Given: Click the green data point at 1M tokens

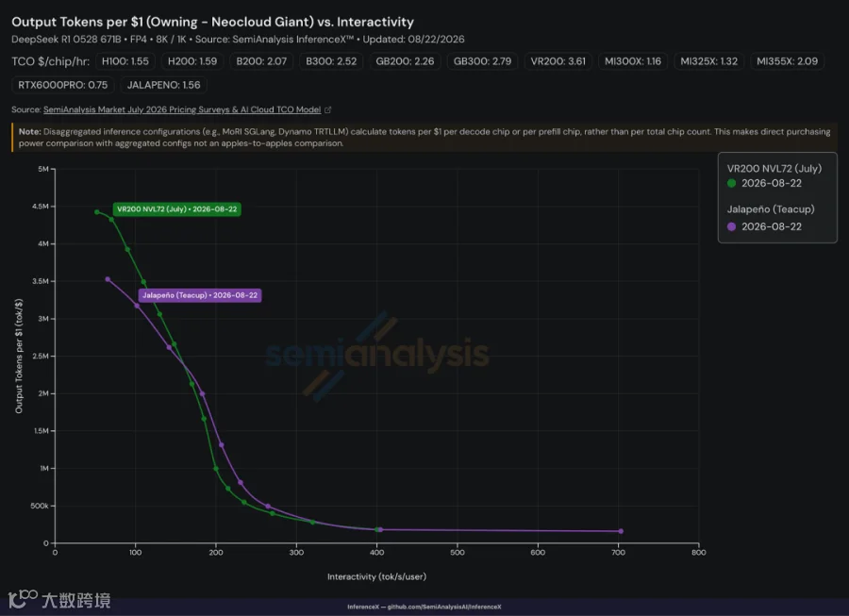Looking at the screenshot, I should 216,469.
